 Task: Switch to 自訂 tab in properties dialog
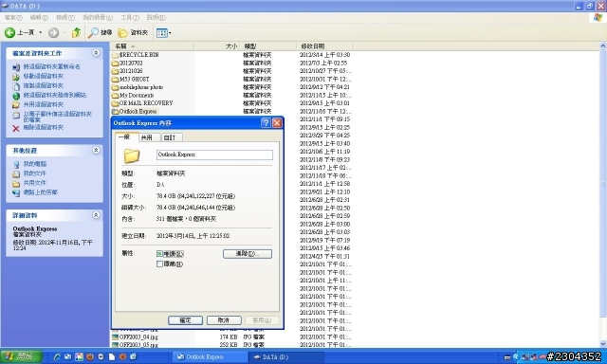[x=172, y=137]
